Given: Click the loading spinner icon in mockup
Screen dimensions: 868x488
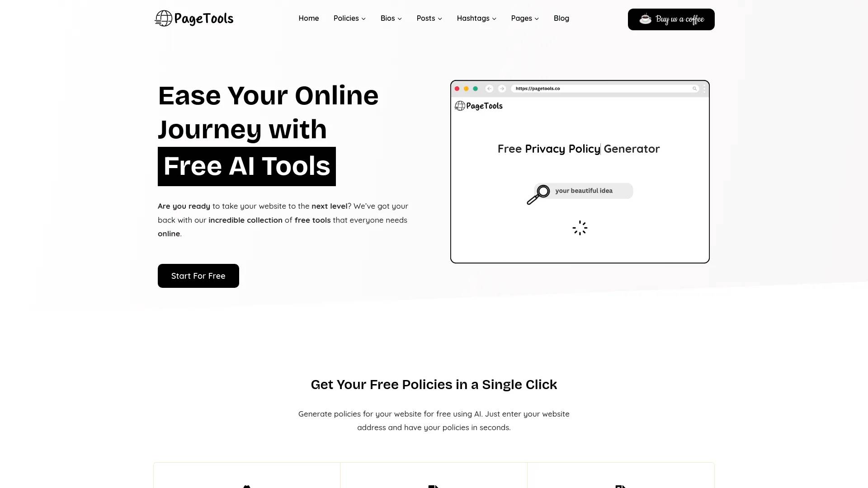Looking at the screenshot, I should pyautogui.click(x=580, y=228).
